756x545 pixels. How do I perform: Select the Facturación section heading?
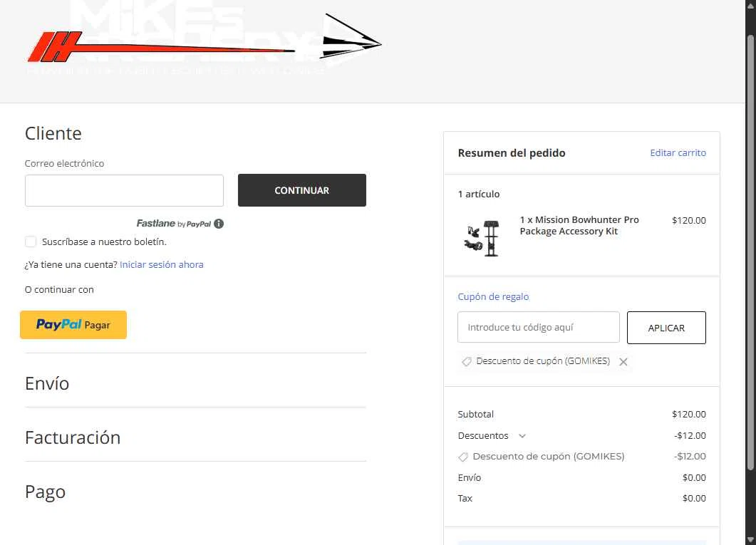tap(73, 437)
